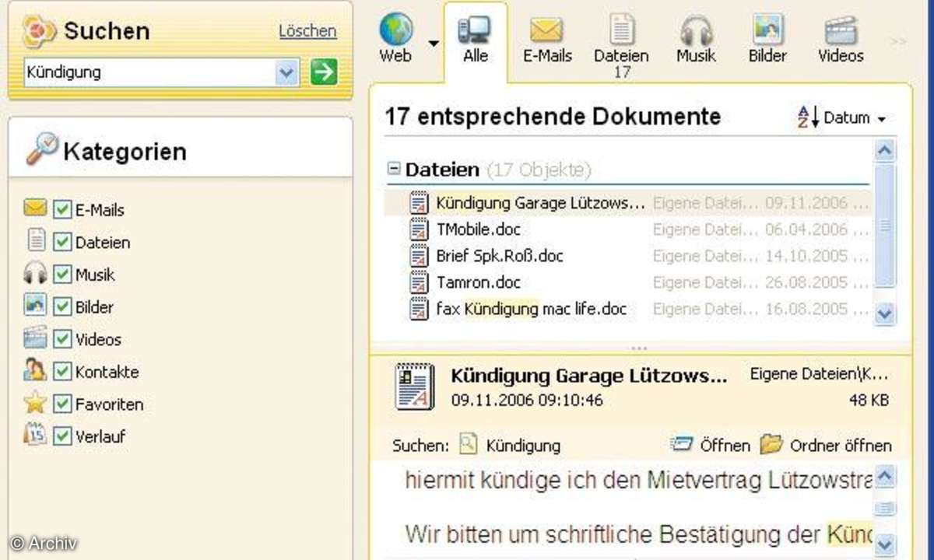Click the A-Z sort icon beside Datum
This screenshot has height=560, width=934.
(x=808, y=118)
